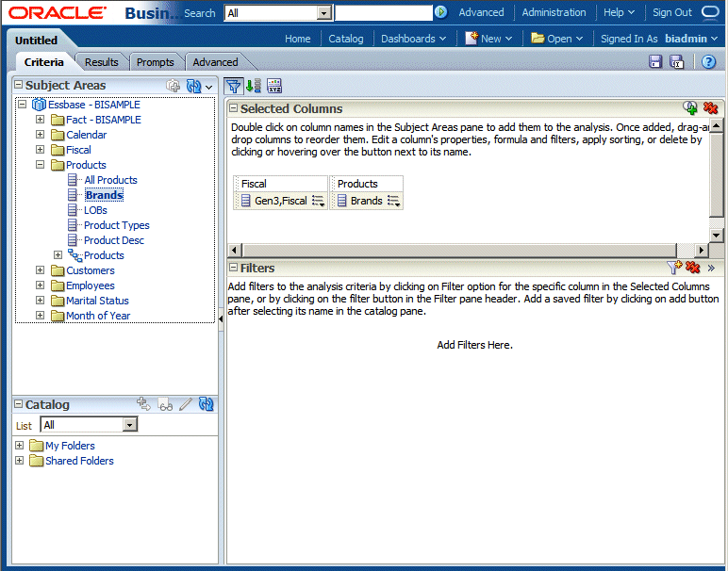Switch to the Advanced tab

pos(215,62)
